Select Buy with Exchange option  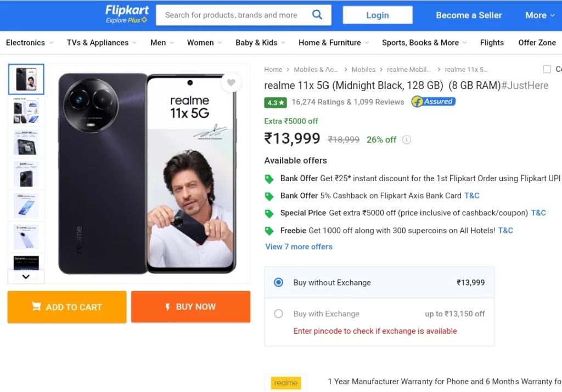(379, 314)
